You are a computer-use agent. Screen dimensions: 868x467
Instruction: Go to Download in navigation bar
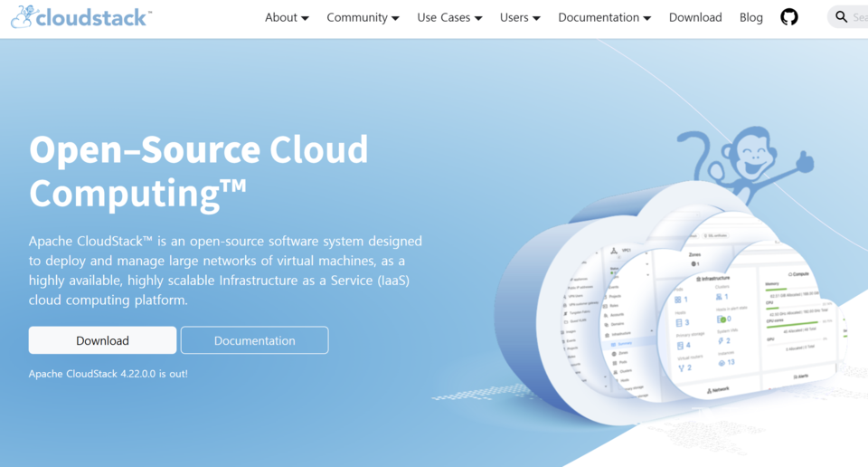pos(695,17)
